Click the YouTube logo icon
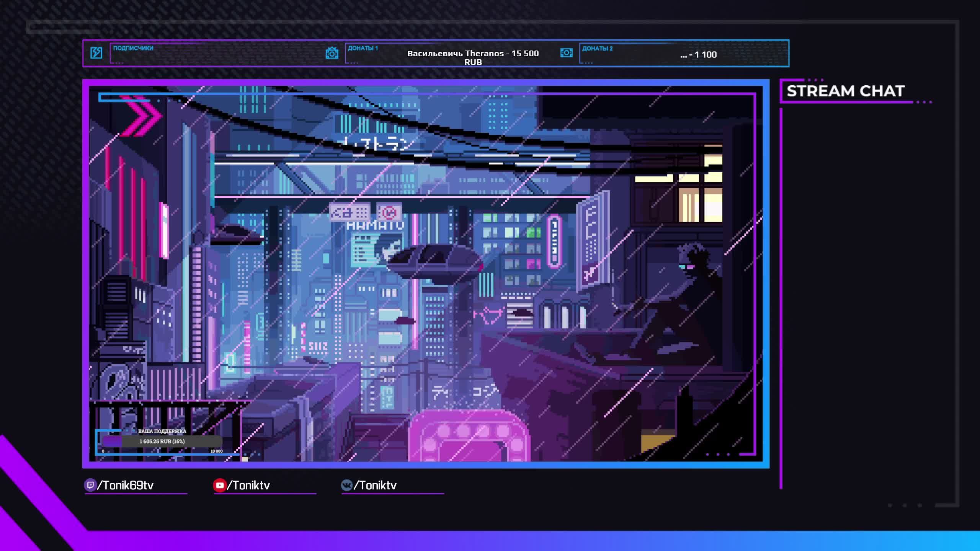980x551 pixels. [219, 485]
